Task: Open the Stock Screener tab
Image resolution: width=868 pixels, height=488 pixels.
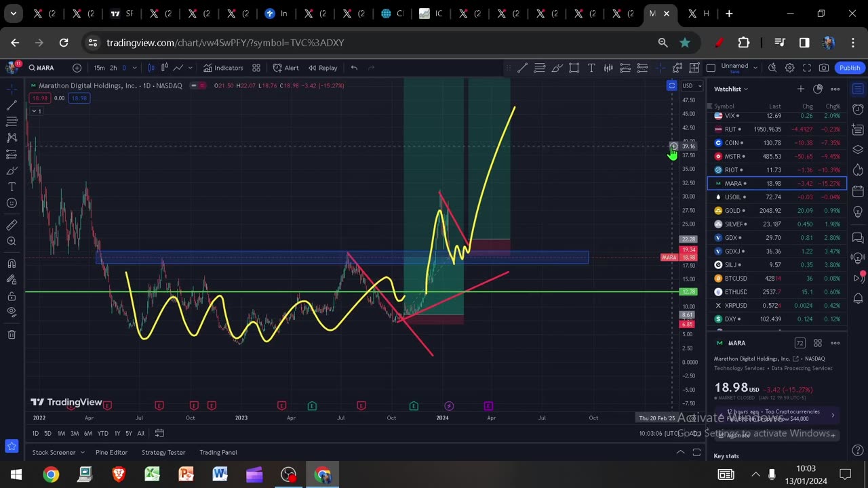Action: point(54,452)
